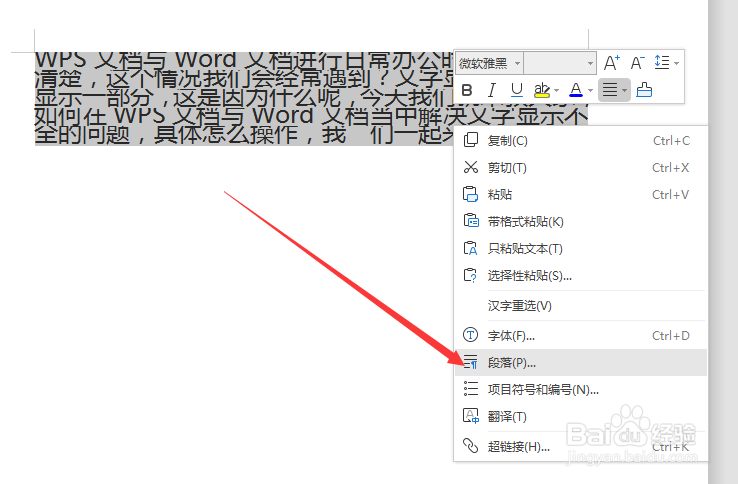The height and width of the screenshot is (484, 738).
Task: Choose 复制(C) from the context menu
Action: (580, 141)
